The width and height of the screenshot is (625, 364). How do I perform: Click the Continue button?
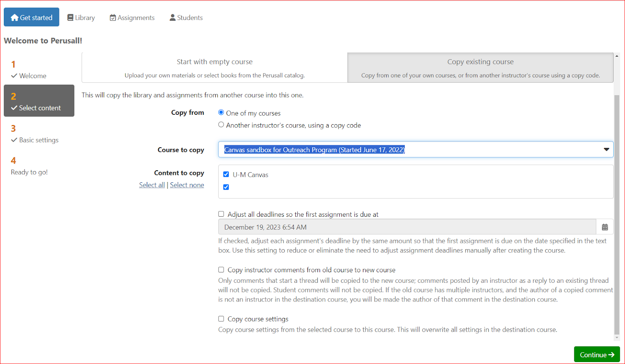[597, 355]
